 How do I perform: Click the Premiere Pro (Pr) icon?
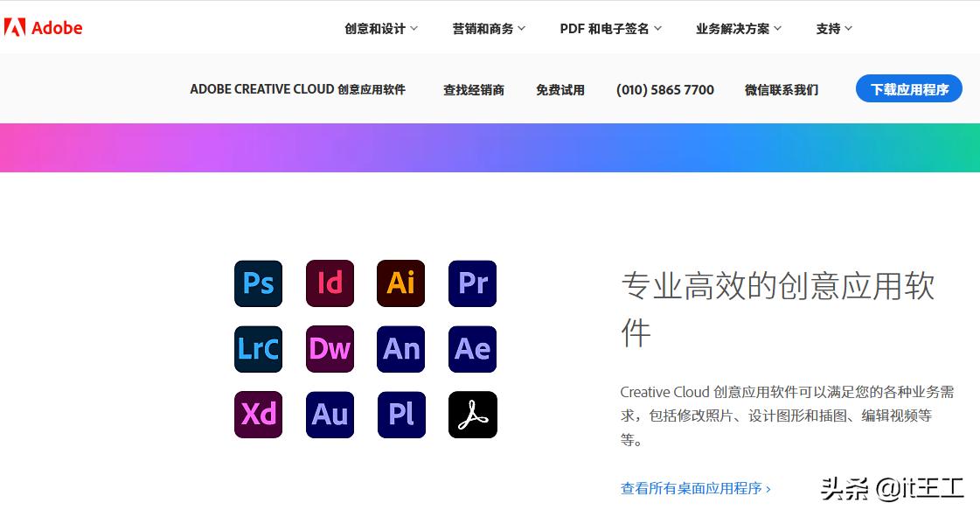(x=472, y=283)
